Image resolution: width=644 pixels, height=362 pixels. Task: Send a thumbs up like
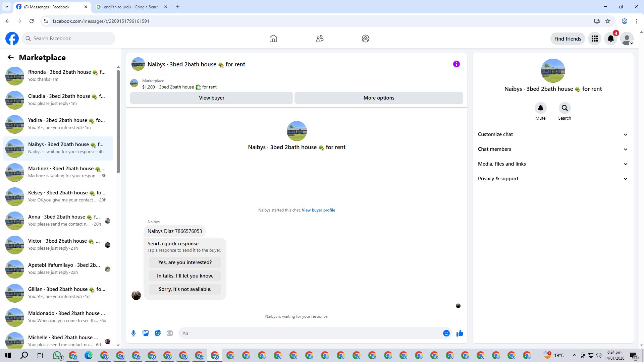click(x=460, y=333)
